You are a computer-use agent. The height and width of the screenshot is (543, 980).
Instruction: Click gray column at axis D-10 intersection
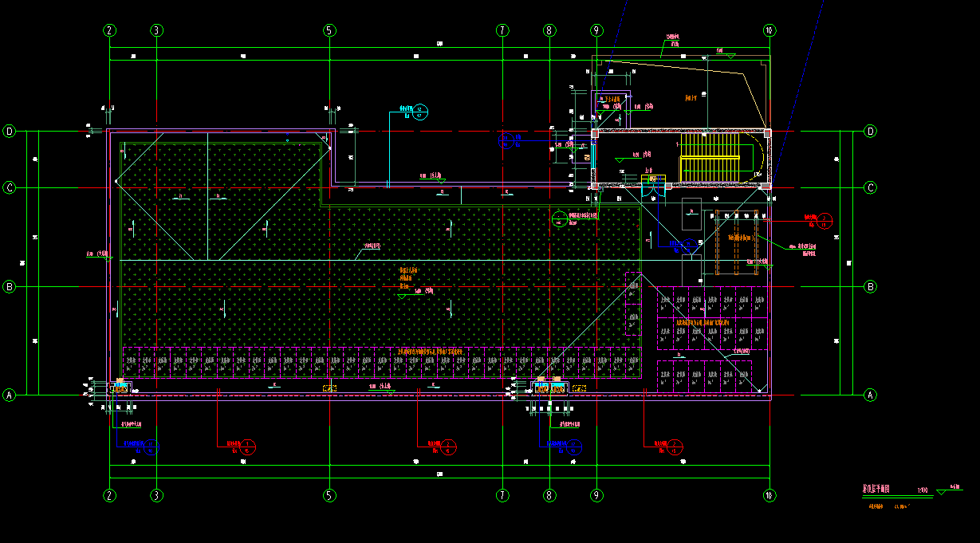click(x=767, y=132)
